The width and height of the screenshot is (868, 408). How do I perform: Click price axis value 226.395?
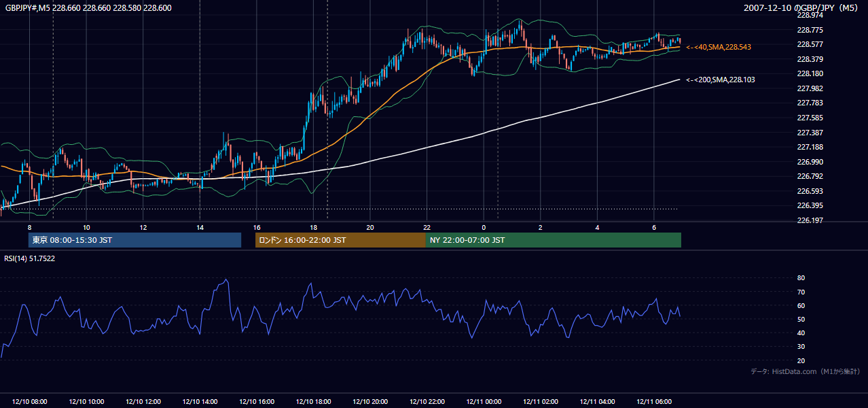[x=810, y=205]
